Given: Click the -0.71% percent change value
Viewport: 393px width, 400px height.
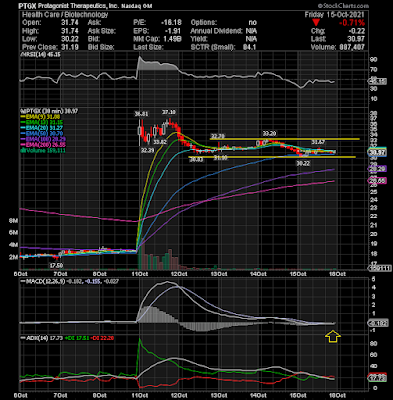Looking at the screenshot, I should click(351, 23).
